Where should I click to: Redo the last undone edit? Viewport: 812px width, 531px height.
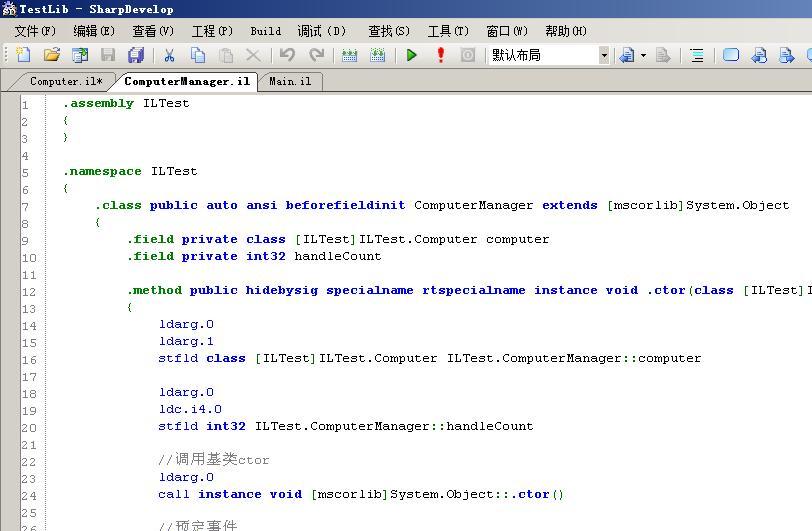(316, 54)
